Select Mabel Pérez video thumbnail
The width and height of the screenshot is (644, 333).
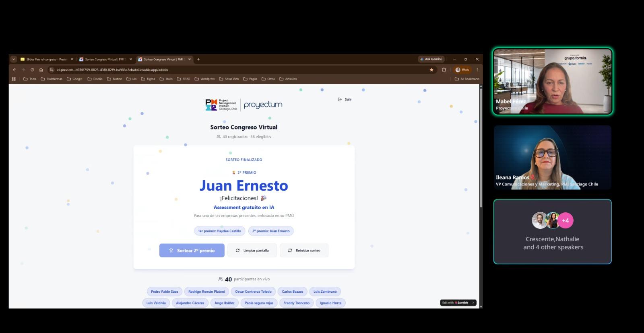pyautogui.click(x=553, y=82)
